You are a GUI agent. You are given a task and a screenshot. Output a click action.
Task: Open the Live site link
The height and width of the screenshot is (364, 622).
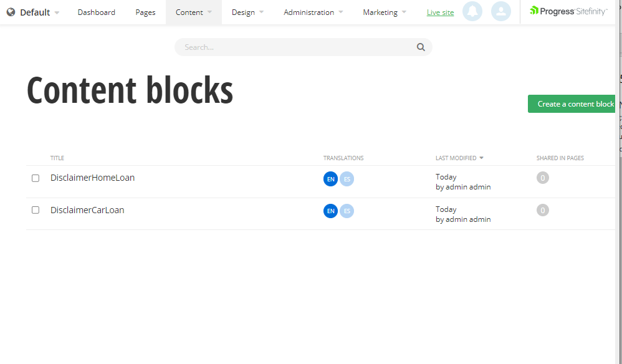tap(440, 12)
